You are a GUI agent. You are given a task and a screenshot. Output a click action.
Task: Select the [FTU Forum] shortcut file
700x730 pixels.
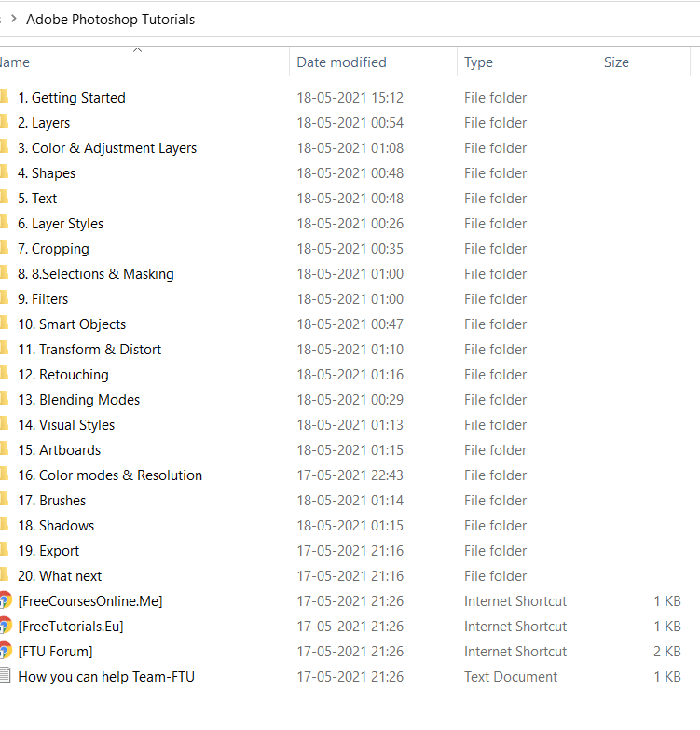55,651
